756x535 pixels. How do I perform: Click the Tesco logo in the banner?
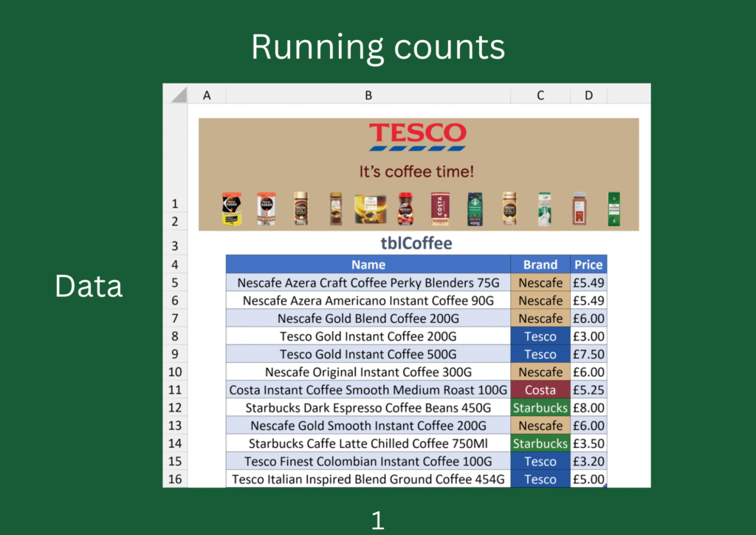[418, 134]
